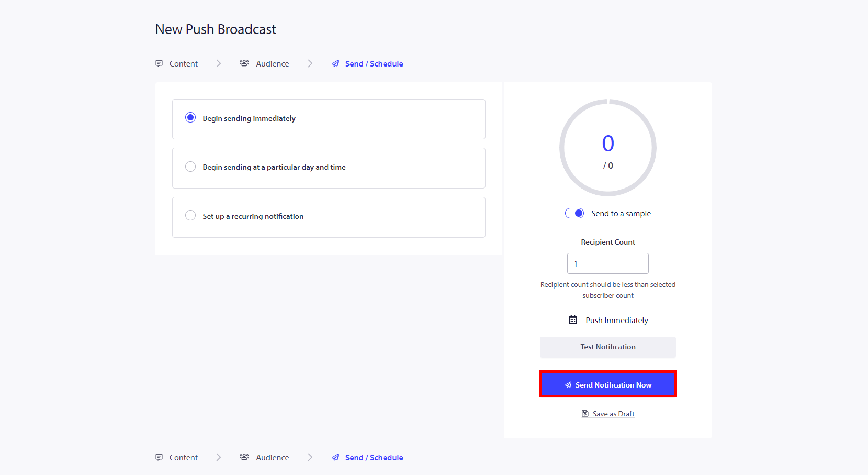The height and width of the screenshot is (475, 868).
Task: Go to the Content step in top breadcrumb
Action: tap(183, 64)
